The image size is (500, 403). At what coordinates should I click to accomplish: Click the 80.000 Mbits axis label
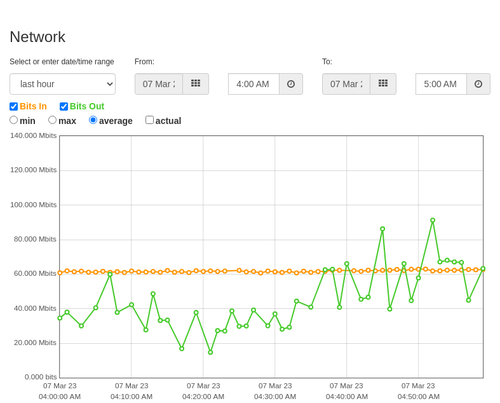point(35,239)
